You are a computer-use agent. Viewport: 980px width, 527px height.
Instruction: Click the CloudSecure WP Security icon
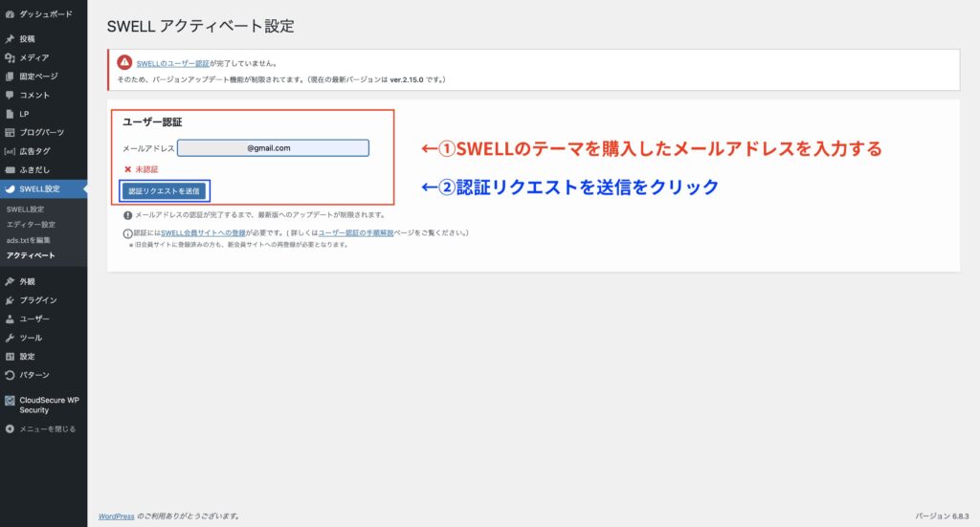pos(10,401)
